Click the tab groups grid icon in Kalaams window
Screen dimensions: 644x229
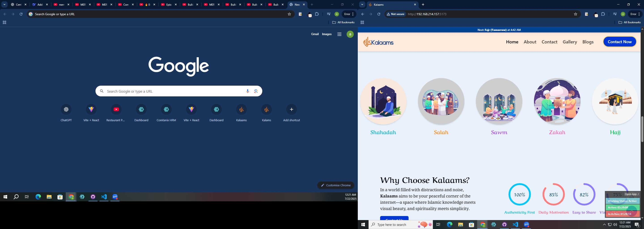click(x=362, y=23)
